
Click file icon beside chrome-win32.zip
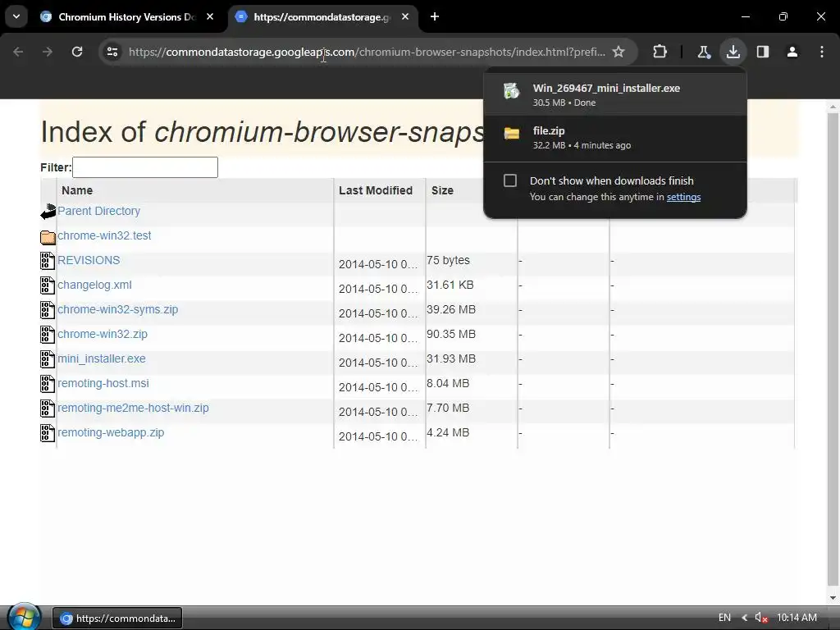point(48,335)
